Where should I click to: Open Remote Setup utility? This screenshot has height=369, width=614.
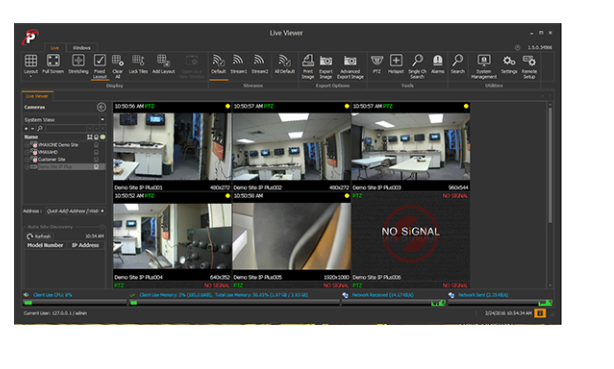(x=529, y=67)
